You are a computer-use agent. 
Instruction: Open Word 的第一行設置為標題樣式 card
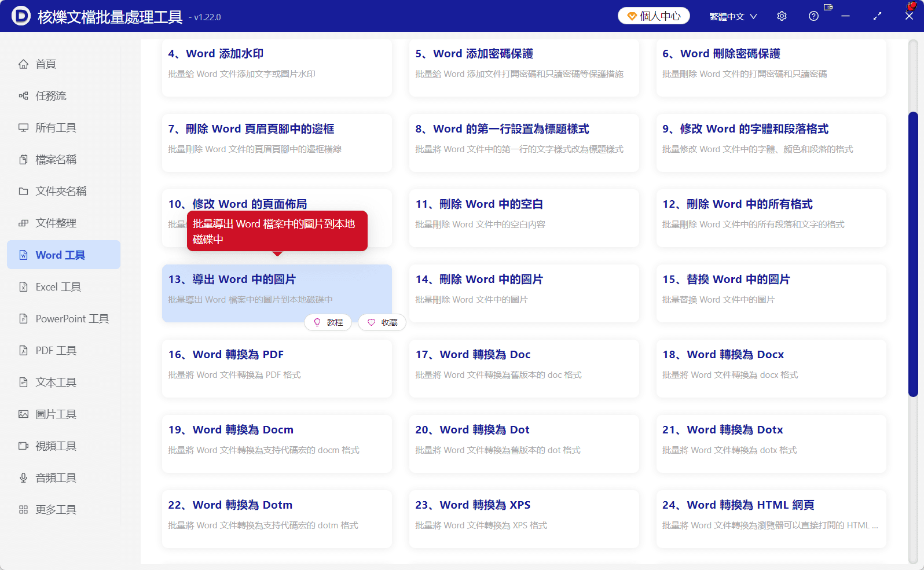click(524, 143)
